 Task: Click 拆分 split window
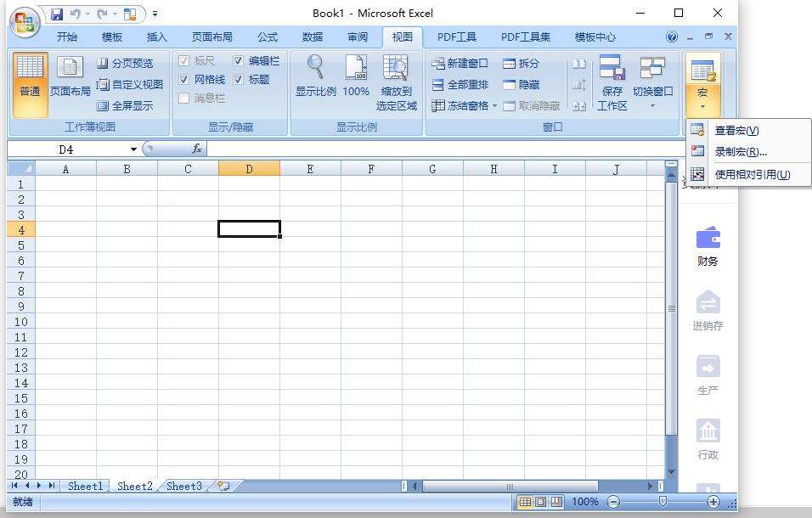(x=522, y=63)
